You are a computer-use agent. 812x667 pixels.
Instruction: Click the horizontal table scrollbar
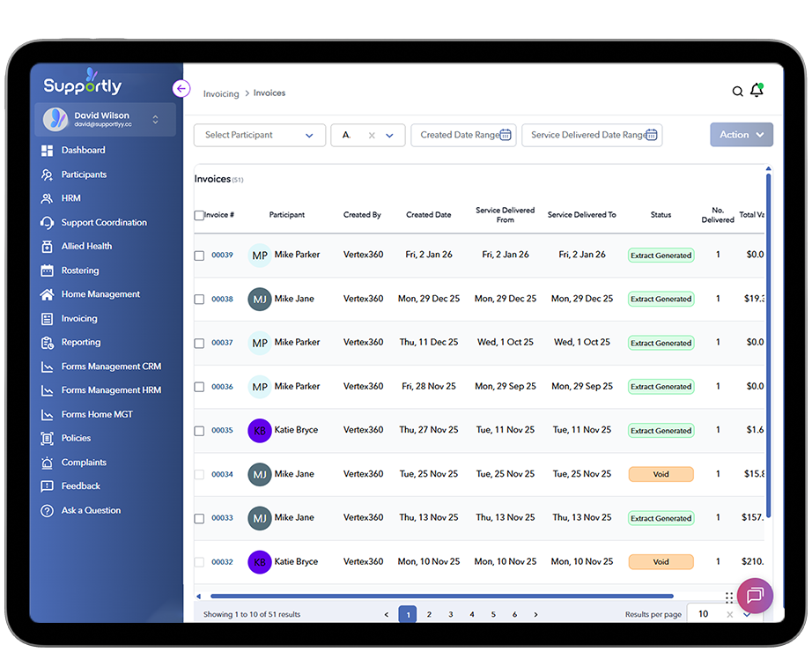coord(442,596)
